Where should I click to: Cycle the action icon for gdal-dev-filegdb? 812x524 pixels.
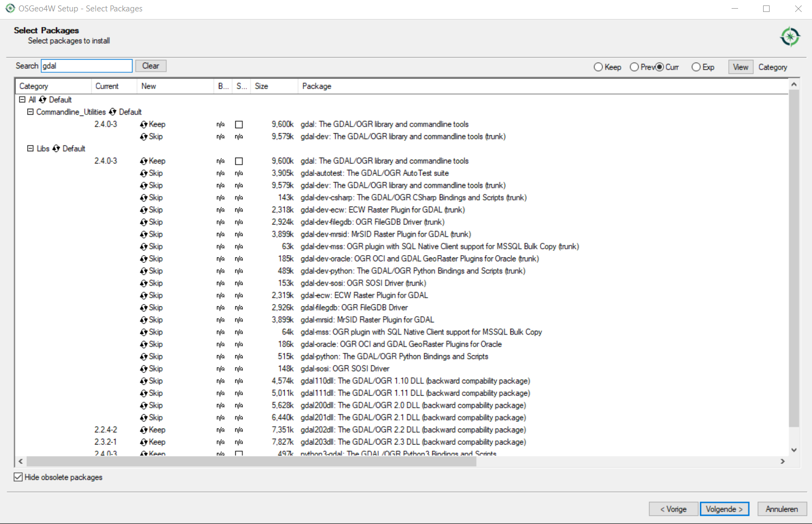coord(143,222)
